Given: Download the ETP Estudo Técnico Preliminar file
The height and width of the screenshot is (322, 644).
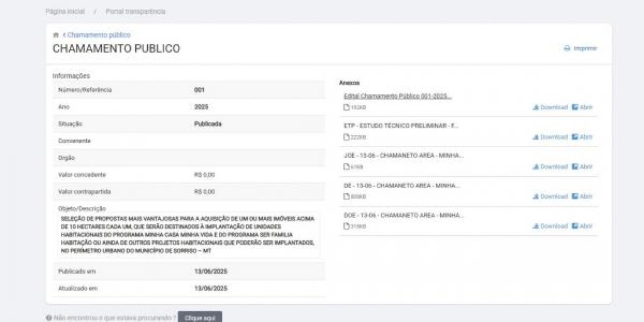Looking at the screenshot, I should pyautogui.click(x=550, y=137).
